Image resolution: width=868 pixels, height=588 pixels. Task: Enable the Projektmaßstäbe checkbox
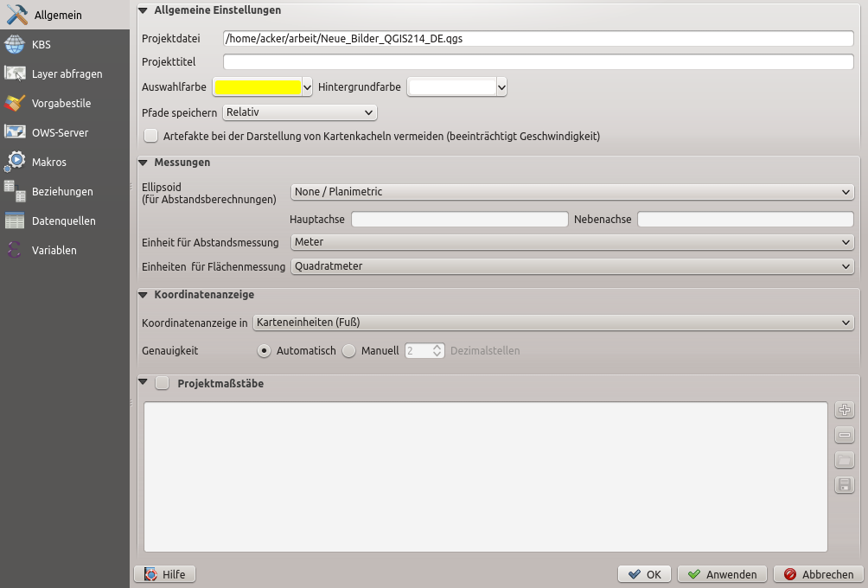pos(163,383)
